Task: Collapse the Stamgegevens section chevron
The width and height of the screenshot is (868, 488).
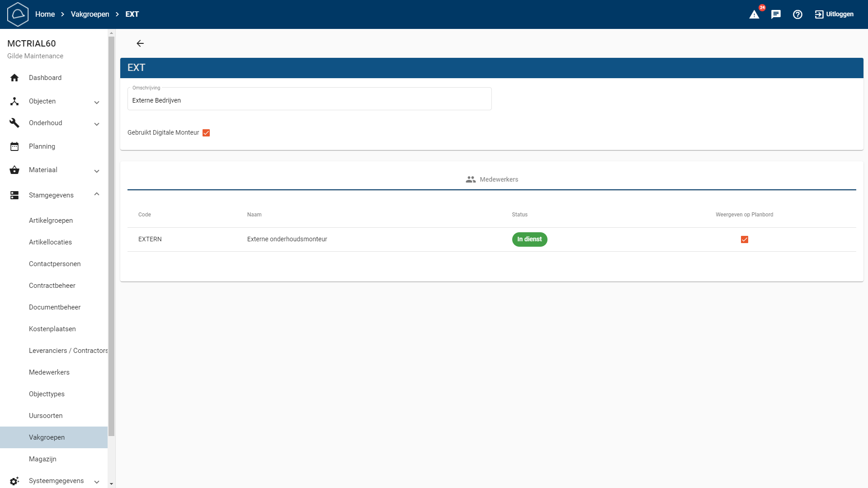Action: pyautogui.click(x=97, y=194)
